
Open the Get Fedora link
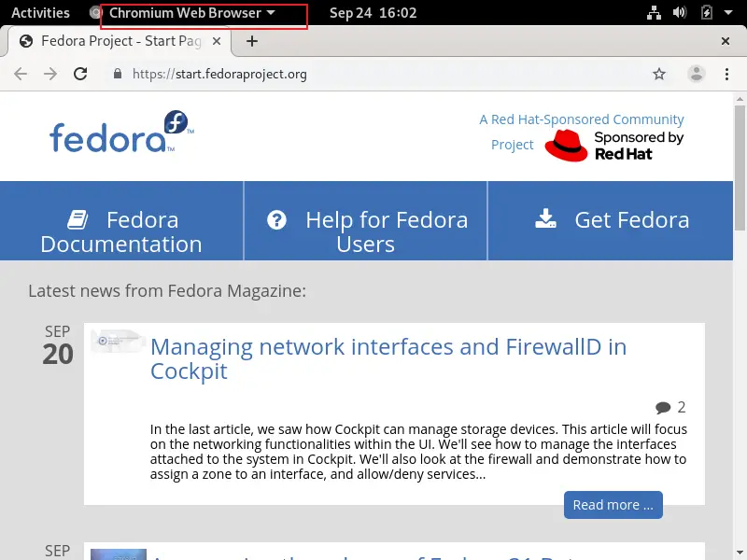coord(611,219)
